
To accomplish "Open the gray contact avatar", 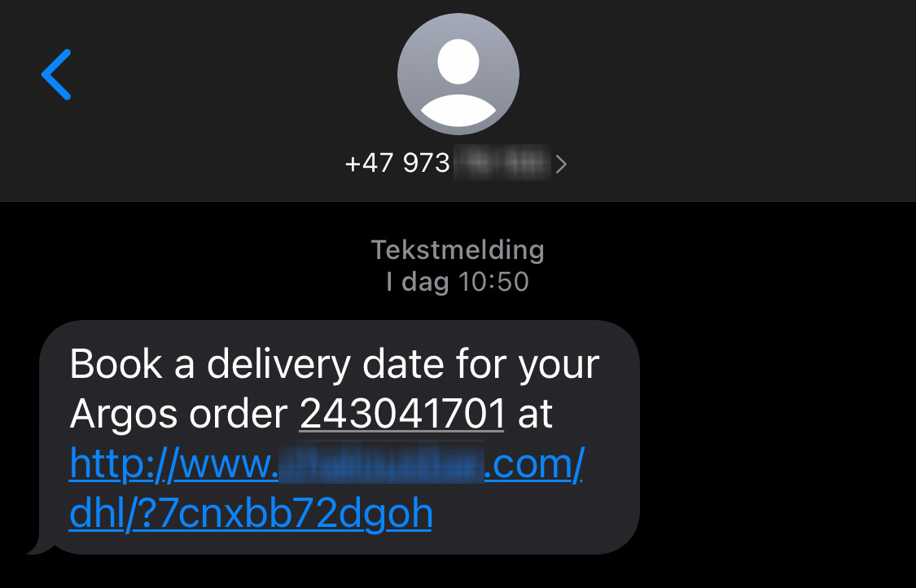I will tap(458, 74).
